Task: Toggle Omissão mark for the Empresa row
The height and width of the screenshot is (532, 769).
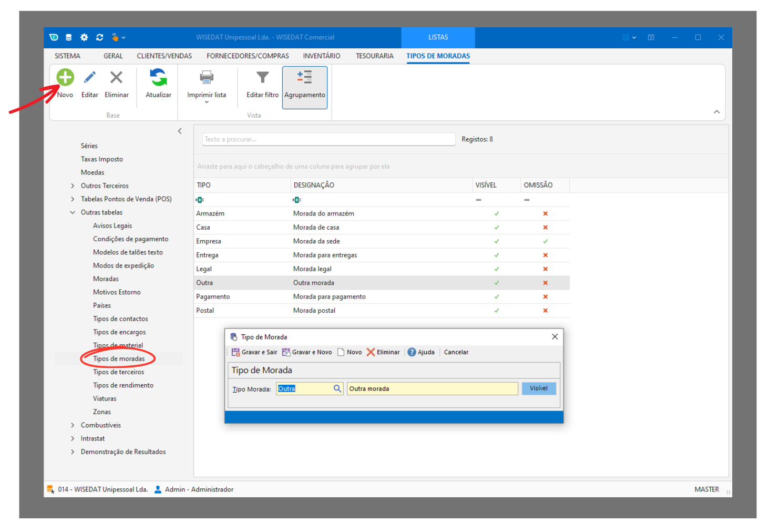Action: pyautogui.click(x=545, y=241)
